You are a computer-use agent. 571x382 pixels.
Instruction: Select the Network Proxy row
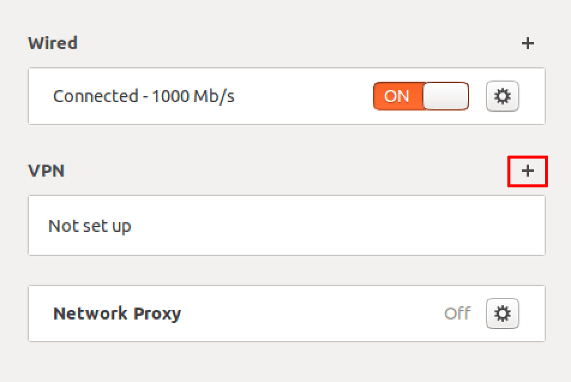[287, 314]
